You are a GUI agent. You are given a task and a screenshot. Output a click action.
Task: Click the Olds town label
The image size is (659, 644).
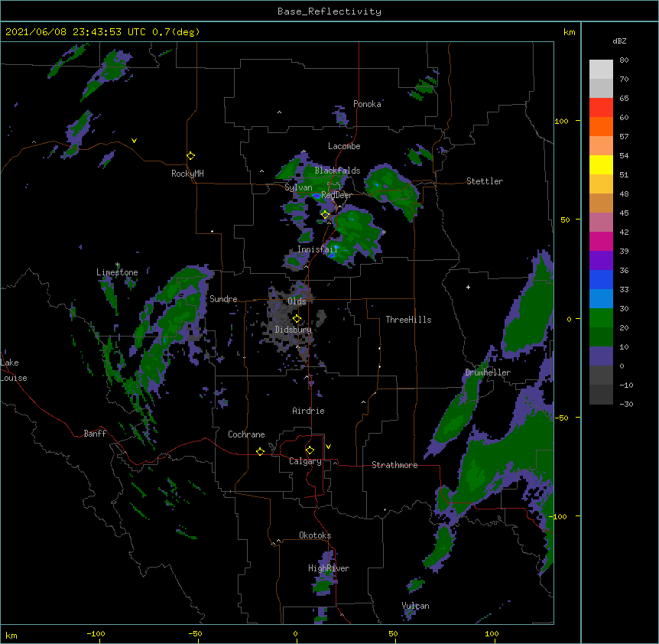(297, 301)
